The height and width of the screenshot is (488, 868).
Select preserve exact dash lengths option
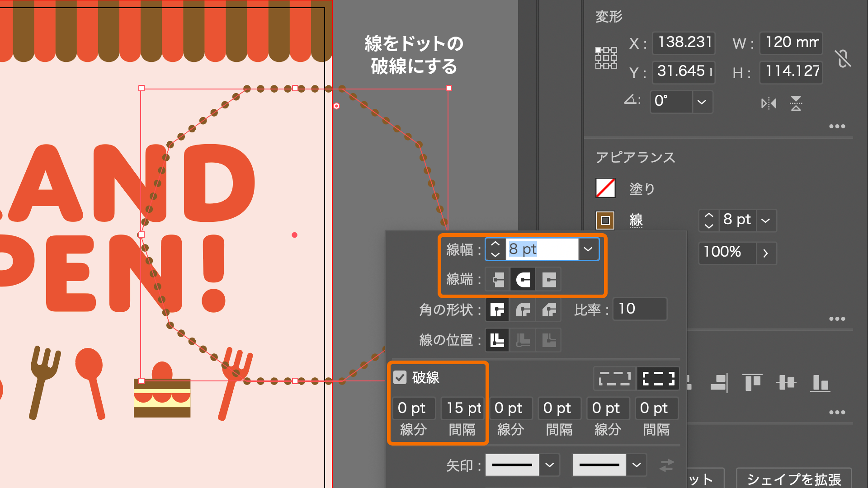(x=615, y=378)
